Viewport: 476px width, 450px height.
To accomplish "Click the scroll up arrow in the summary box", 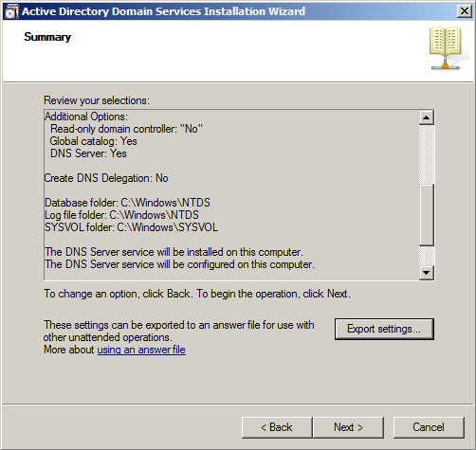I will 427,117.
